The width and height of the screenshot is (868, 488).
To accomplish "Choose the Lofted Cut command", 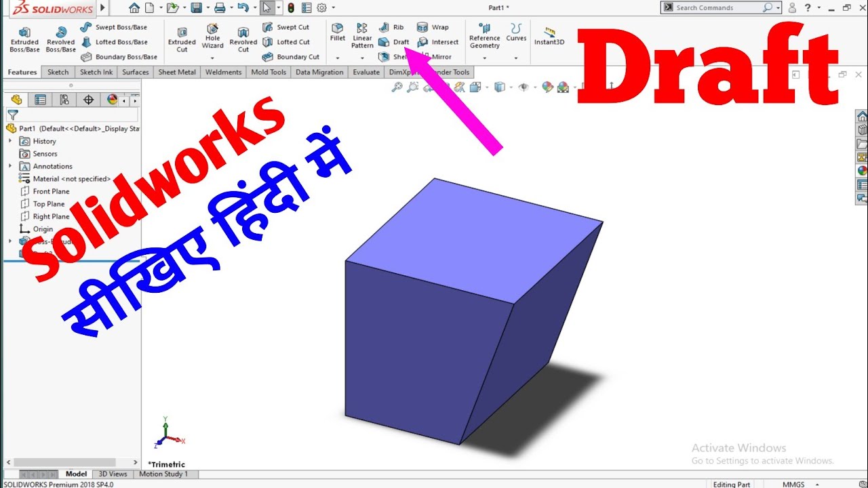I will pyautogui.click(x=285, y=42).
